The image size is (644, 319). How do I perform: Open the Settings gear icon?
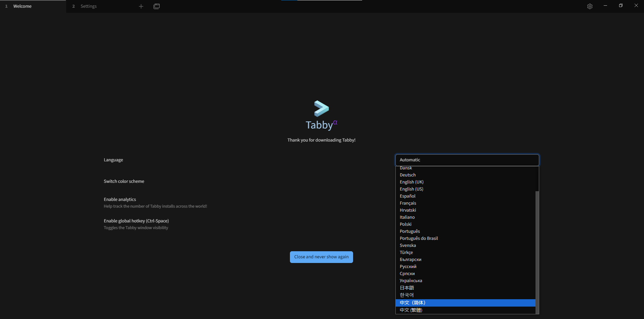coord(590,6)
